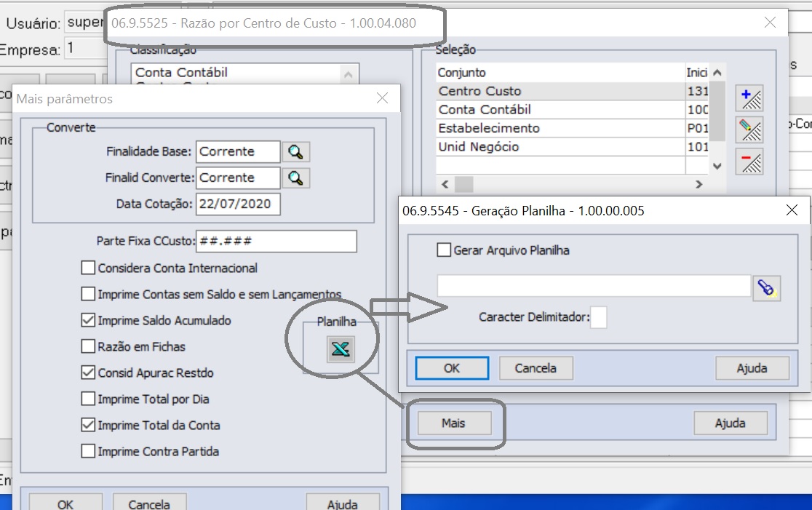The image size is (812, 510).
Task: Click Ajuda next to Mais button
Action: click(731, 423)
